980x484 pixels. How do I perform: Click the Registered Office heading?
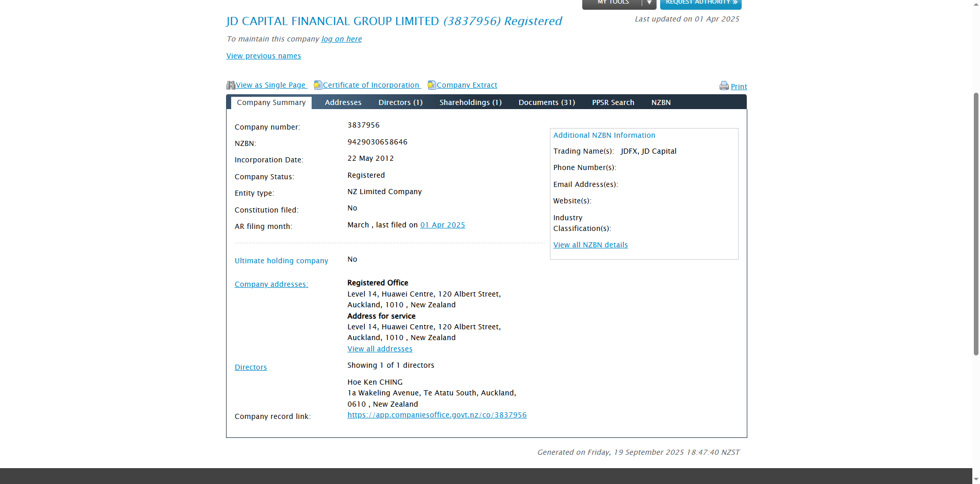point(378,283)
